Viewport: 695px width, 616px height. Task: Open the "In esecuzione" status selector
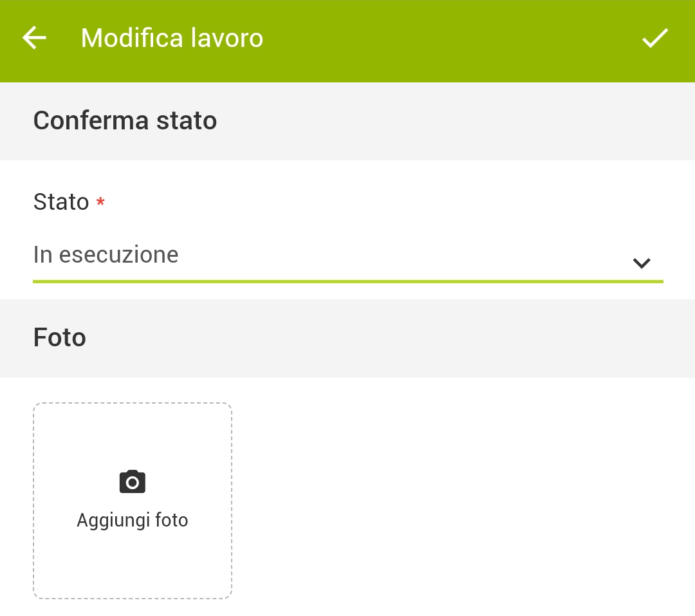[x=106, y=255]
